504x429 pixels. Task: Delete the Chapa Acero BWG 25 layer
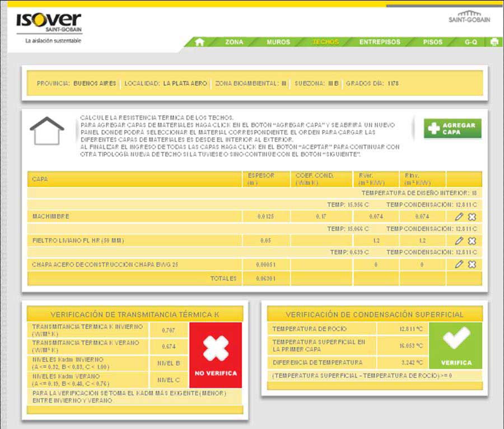point(472,264)
